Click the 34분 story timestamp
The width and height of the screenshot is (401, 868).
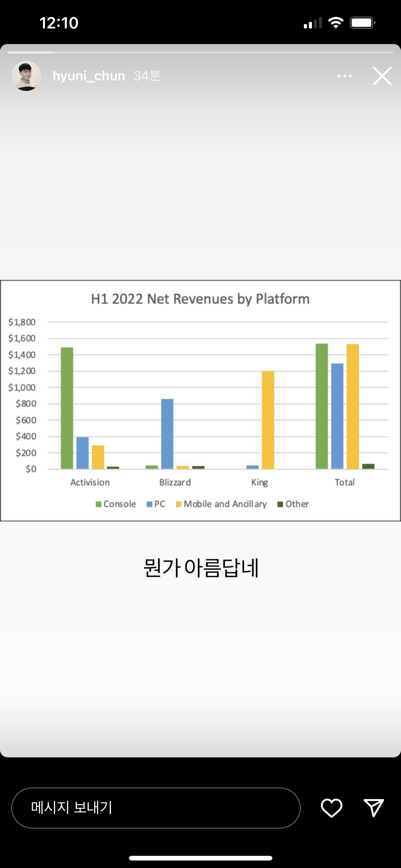[x=147, y=76]
